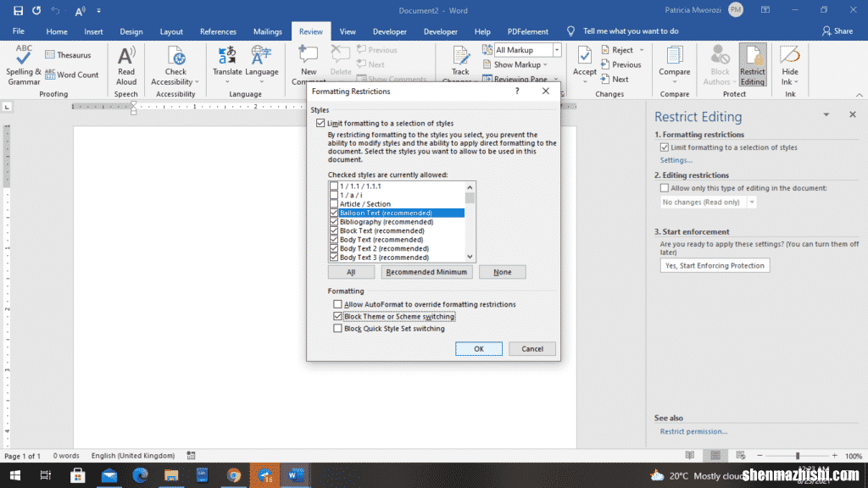Expand the Restrict Editing pane options arrow

[826, 115]
